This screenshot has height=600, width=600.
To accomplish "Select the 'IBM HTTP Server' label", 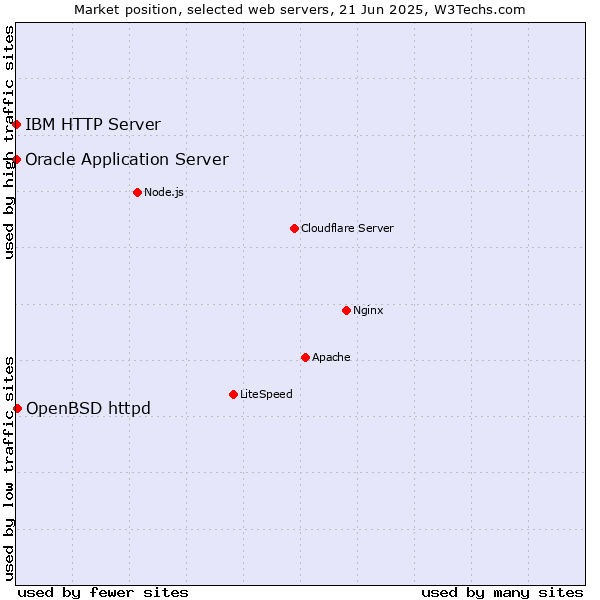I will (93, 124).
